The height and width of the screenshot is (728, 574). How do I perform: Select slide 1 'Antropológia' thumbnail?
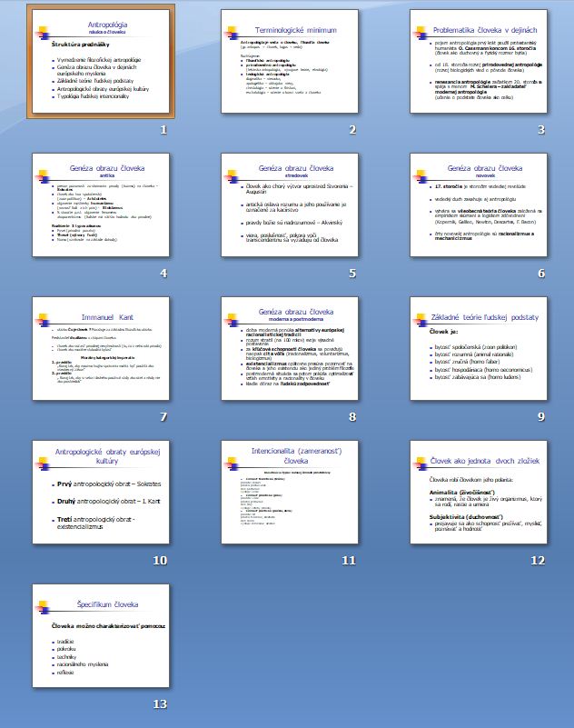[x=101, y=61]
